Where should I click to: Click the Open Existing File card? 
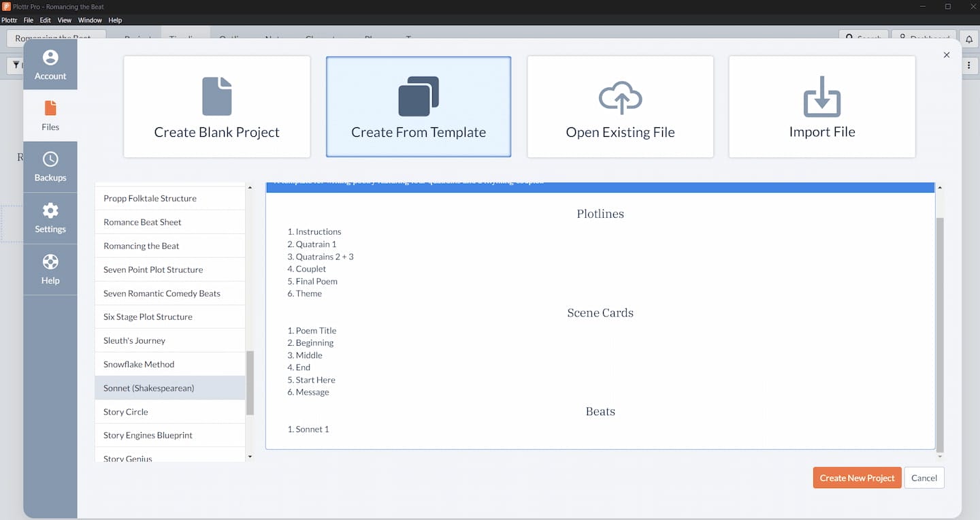coord(621,107)
